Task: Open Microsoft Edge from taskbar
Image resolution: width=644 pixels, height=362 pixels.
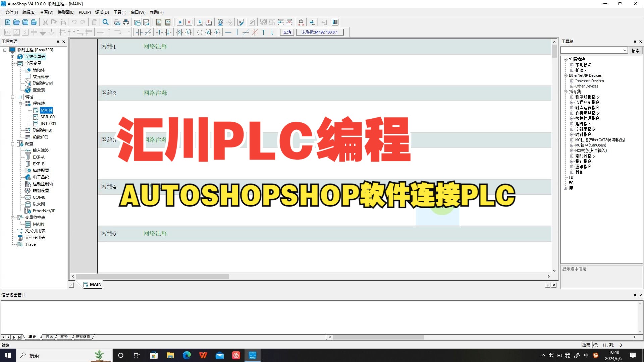Action: click(187, 355)
